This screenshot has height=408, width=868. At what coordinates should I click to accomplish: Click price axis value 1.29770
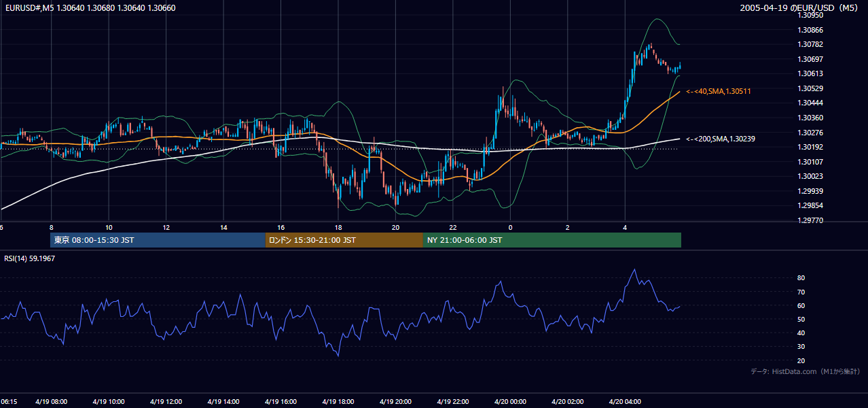[x=811, y=220]
